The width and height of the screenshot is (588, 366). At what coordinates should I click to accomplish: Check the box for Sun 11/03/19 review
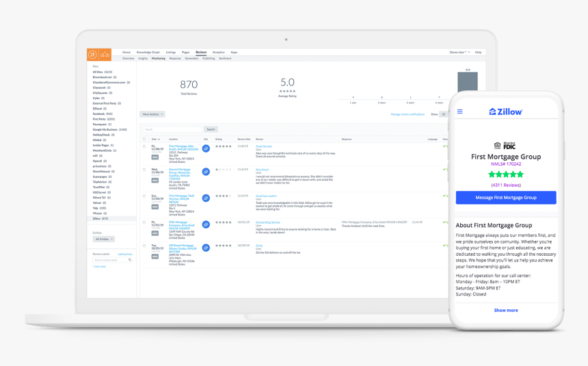point(144,196)
